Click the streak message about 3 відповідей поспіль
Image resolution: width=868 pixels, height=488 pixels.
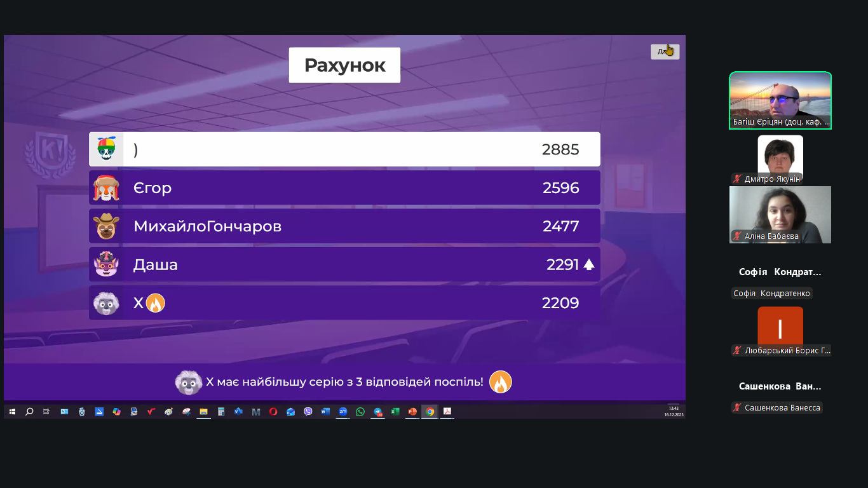click(x=344, y=382)
